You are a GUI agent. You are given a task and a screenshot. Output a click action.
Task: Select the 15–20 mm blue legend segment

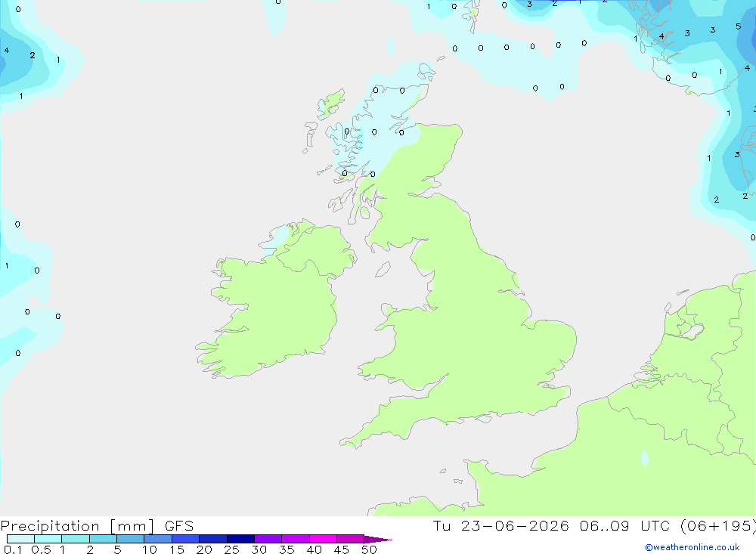186,539
